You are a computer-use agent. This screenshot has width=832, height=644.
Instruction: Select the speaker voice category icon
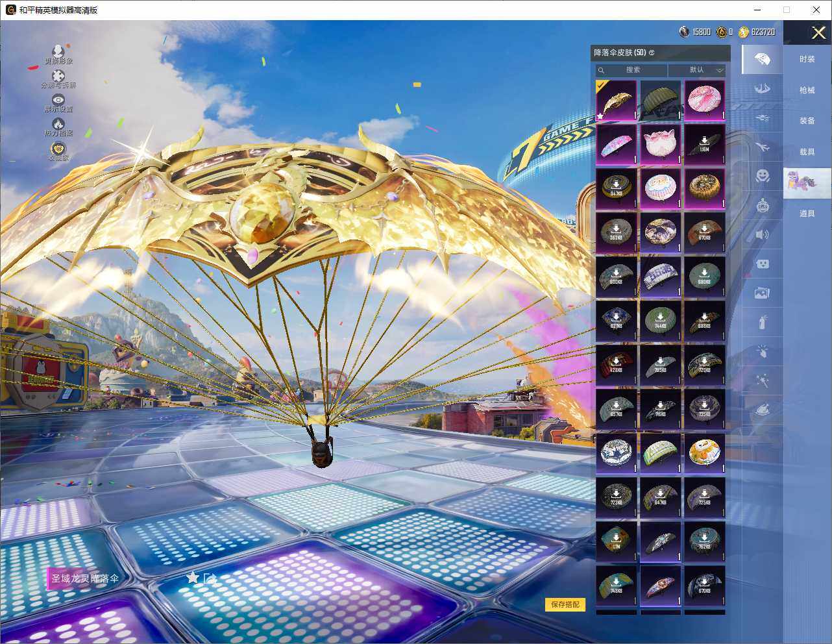coord(763,234)
